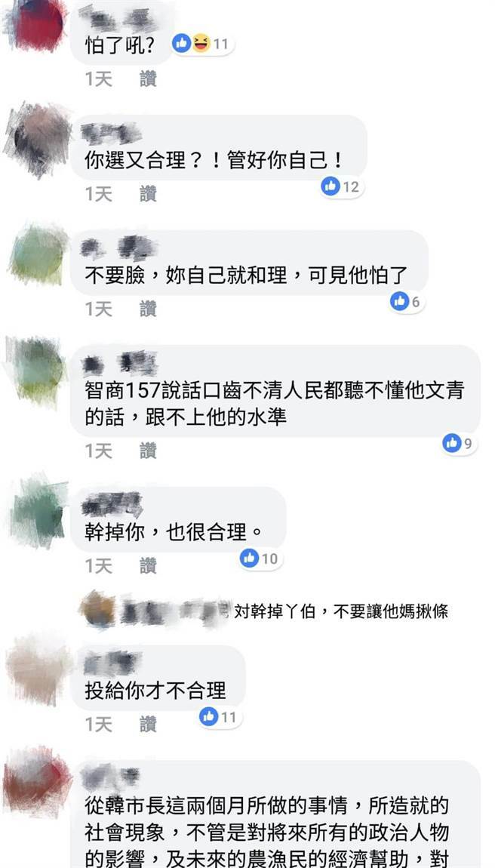Like the 智商157 comment
Viewport: 495px width, 868px height.
[148, 451]
